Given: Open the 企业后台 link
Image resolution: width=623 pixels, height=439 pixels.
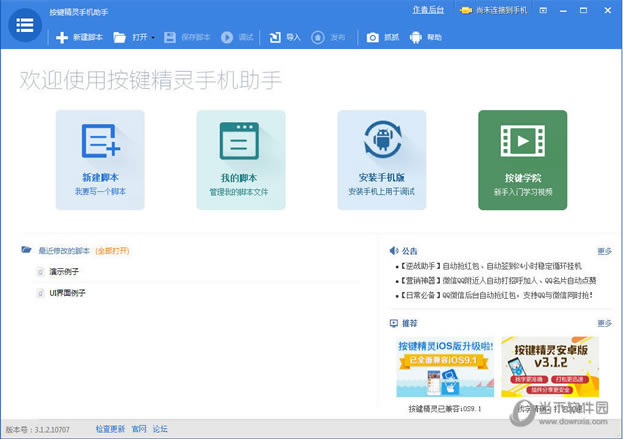Looking at the screenshot, I should click(428, 10).
